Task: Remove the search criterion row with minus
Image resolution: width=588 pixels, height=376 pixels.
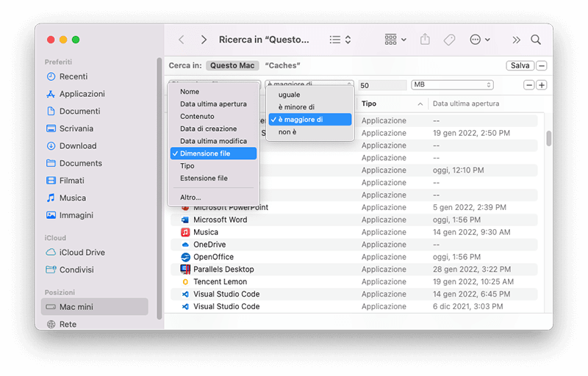Action: point(528,85)
